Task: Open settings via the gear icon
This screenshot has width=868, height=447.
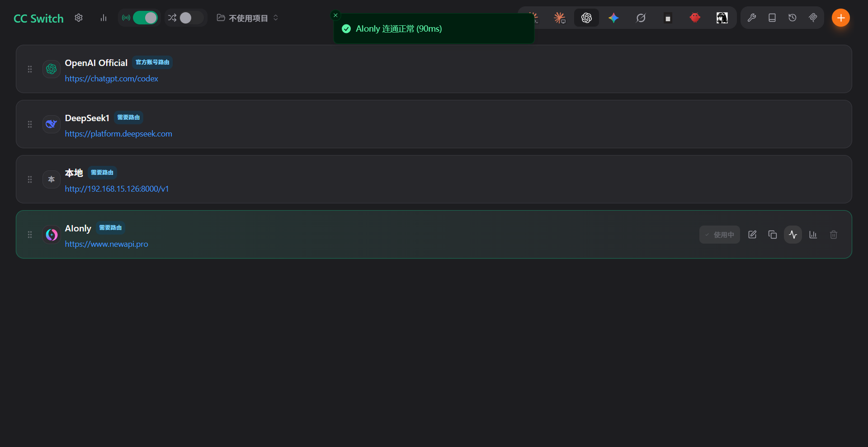Action: pos(79,18)
